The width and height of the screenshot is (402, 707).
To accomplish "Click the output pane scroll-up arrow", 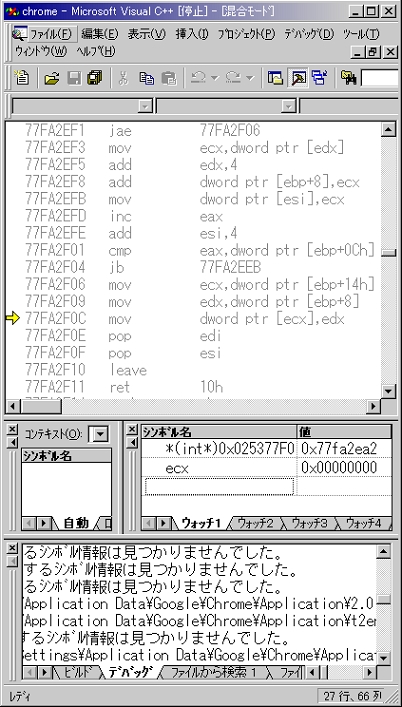I will pos(384,551).
